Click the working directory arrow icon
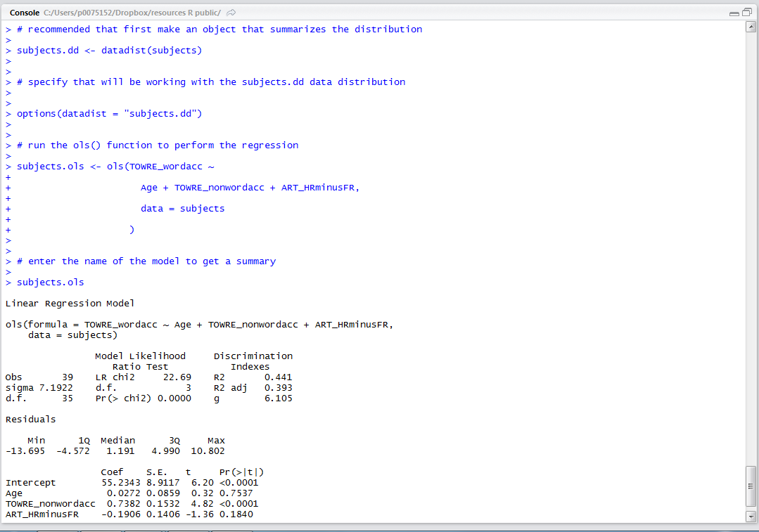Image resolution: width=759 pixels, height=532 pixels. [x=231, y=13]
